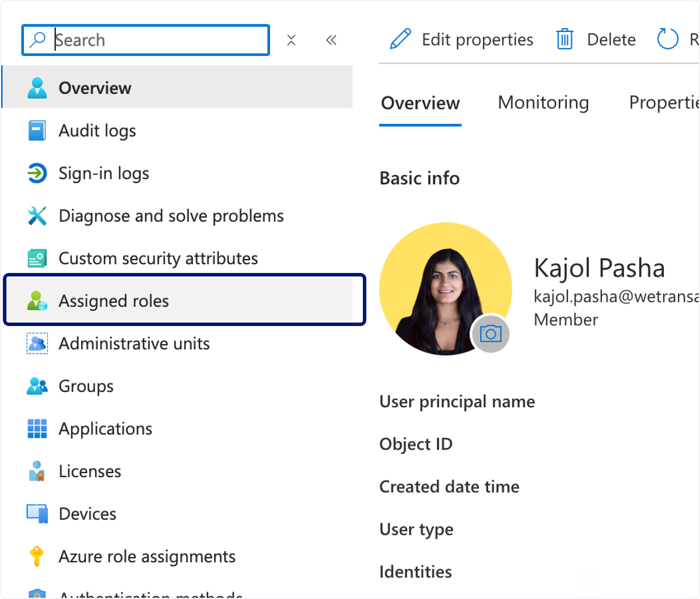Viewport: 700px width, 599px height.
Task: Click the Member user type text
Action: click(x=566, y=320)
